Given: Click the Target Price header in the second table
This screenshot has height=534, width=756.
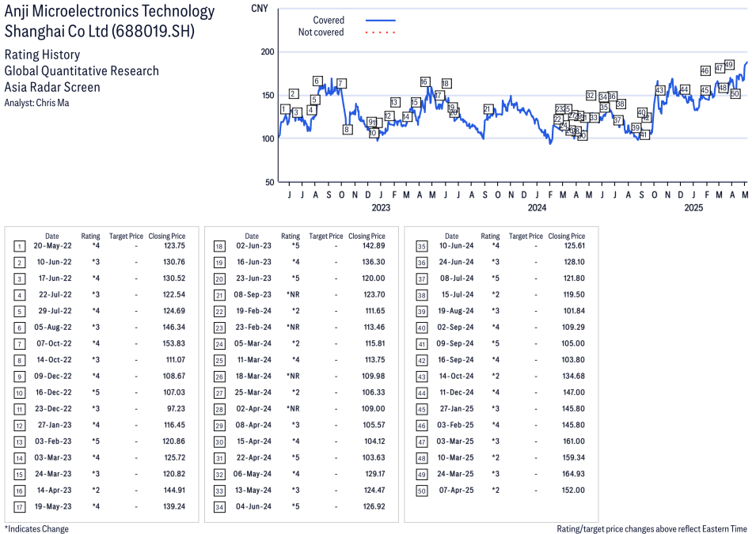Looking at the screenshot, I should pos(326,237).
